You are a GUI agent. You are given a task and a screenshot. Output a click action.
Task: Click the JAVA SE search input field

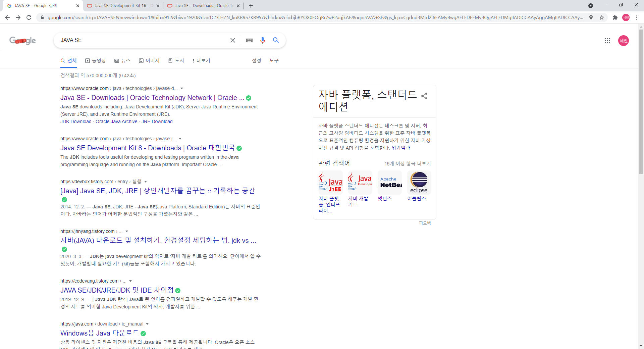tap(143, 40)
